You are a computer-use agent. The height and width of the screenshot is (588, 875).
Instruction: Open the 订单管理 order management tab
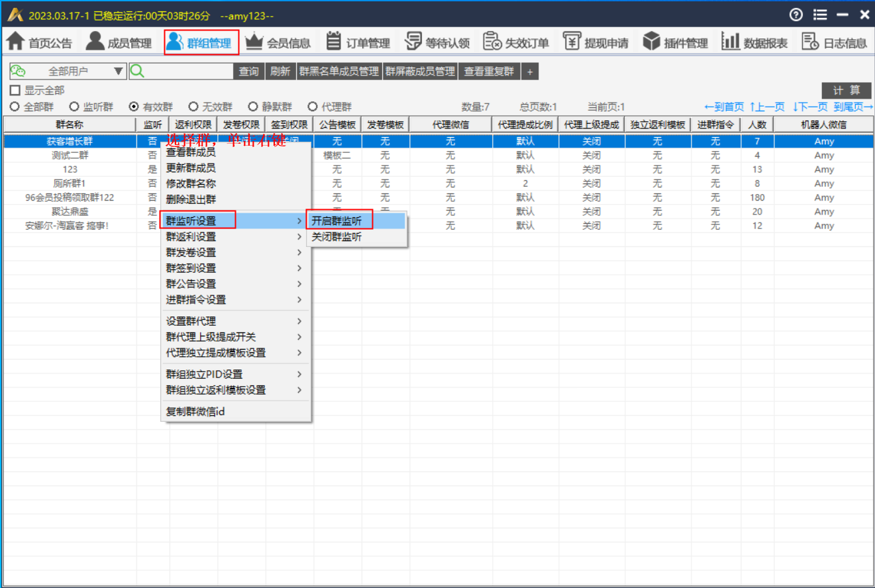[x=358, y=42]
